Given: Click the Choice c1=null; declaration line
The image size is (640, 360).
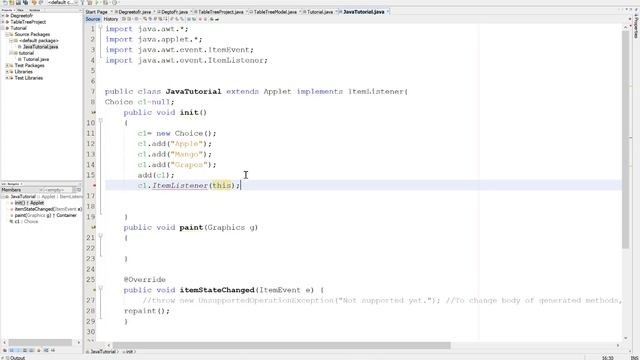Looking at the screenshot, I should coord(139,102).
